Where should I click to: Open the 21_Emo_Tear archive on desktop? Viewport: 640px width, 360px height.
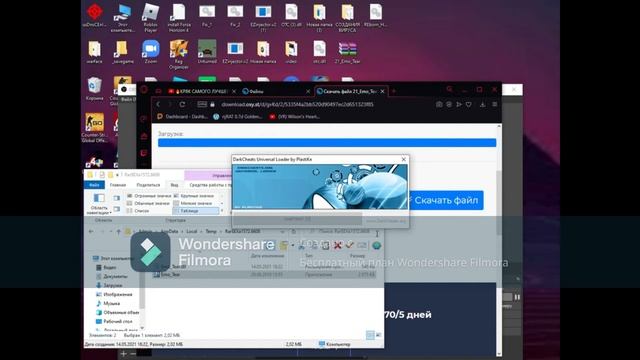point(347,52)
